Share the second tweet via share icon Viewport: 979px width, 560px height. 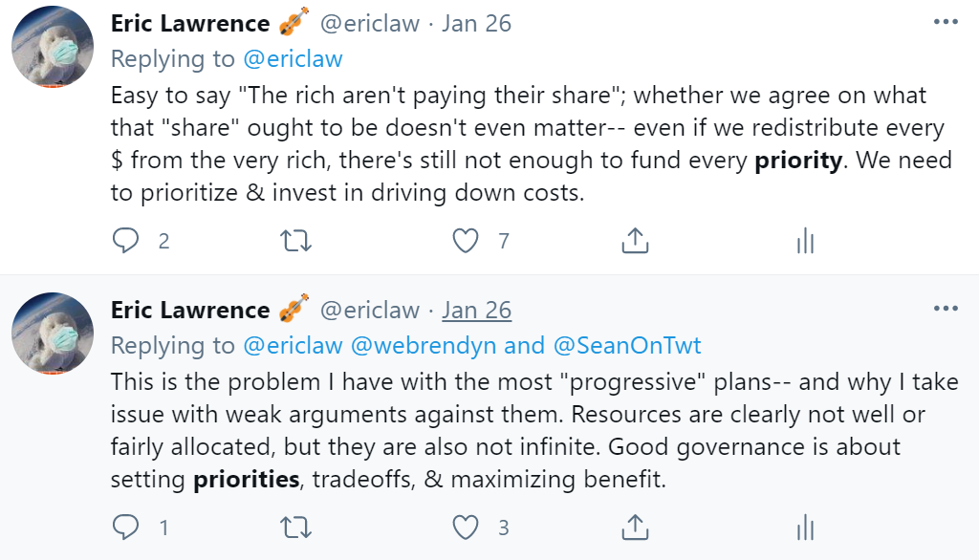(x=635, y=527)
